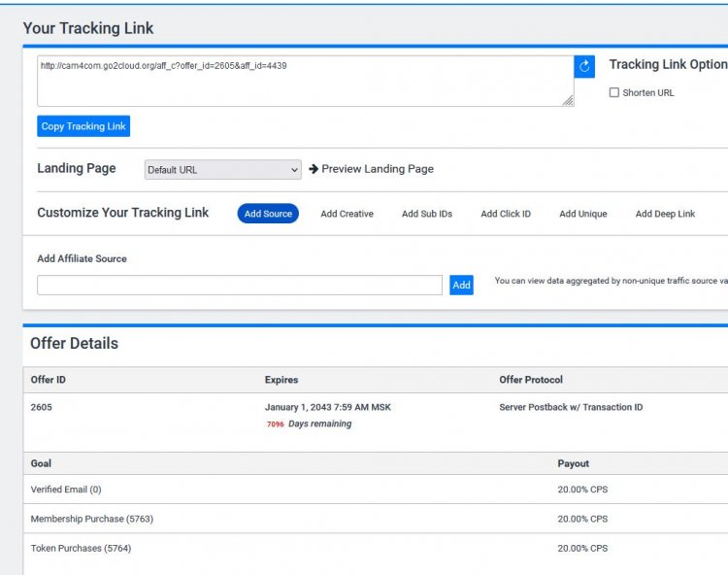Click the Offer ID value 2605
The height and width of the screenshot is (575, 728).
tap(42, 407)
